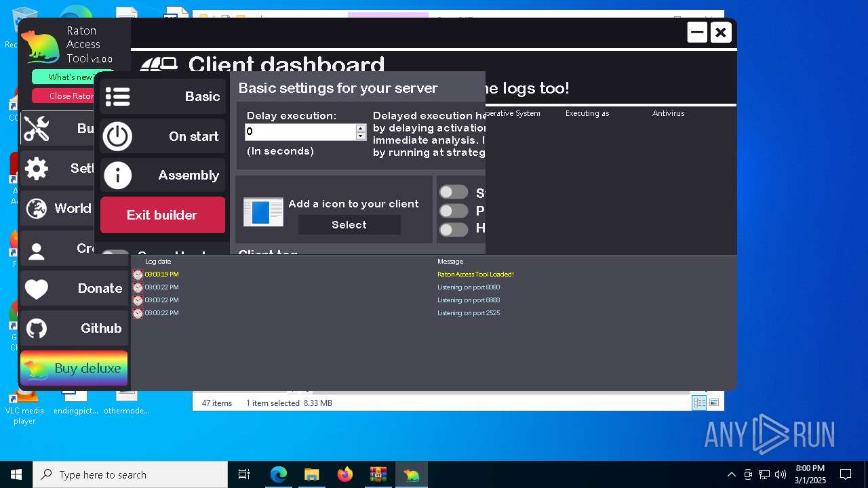The image size is (868, 488).
Task: Open the notification center icon
Action: pyautogui.click(x=846, y=474)
